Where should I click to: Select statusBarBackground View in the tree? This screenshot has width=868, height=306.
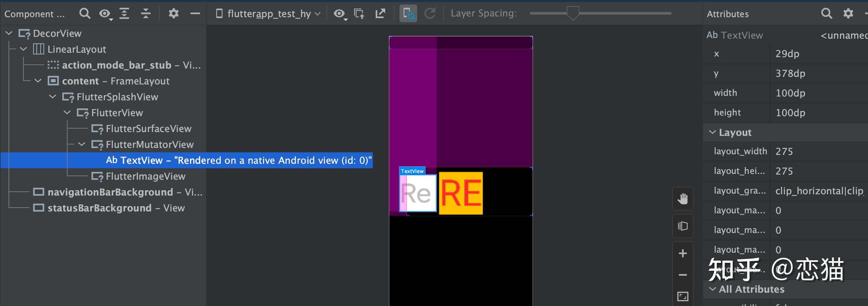[x=109, y=208]
